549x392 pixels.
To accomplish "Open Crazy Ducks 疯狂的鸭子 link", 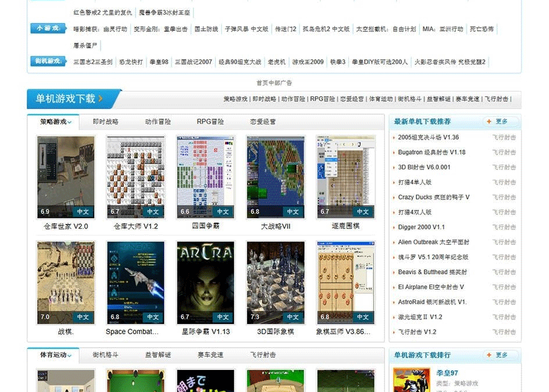I will pyautogui.click(x=434, y=197).
